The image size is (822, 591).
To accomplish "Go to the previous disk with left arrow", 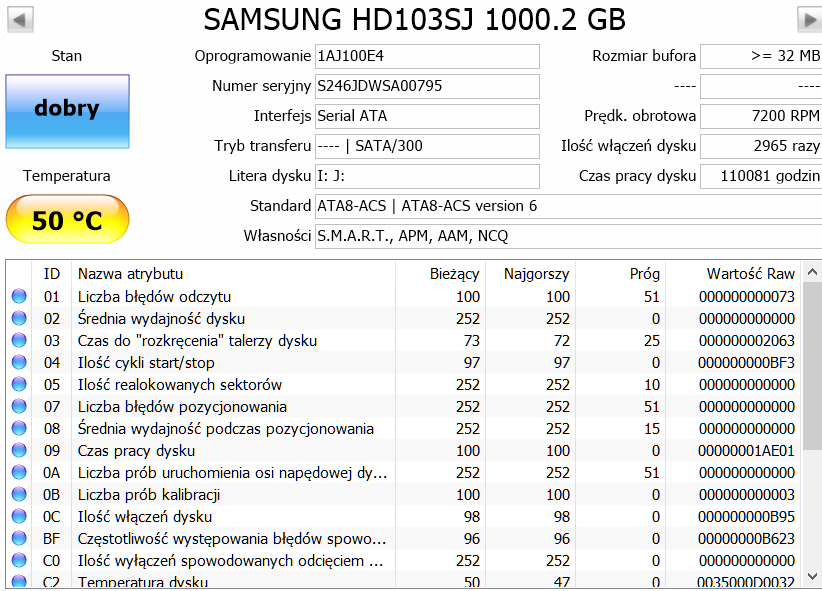I will click(x=19, y=19).
